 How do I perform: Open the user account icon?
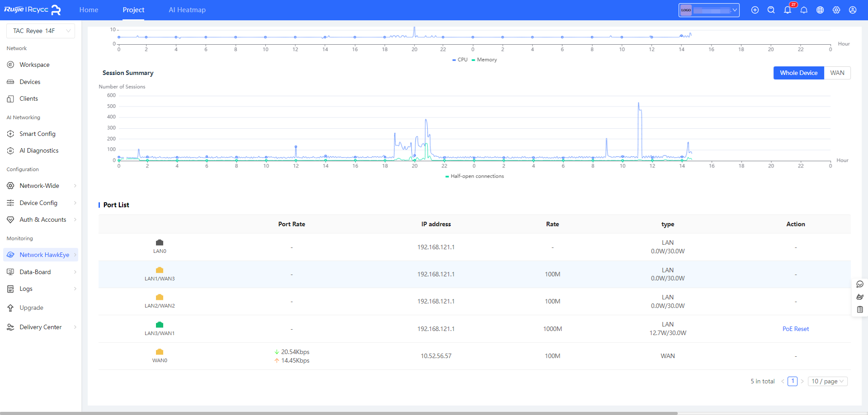[x=852, y=10]
